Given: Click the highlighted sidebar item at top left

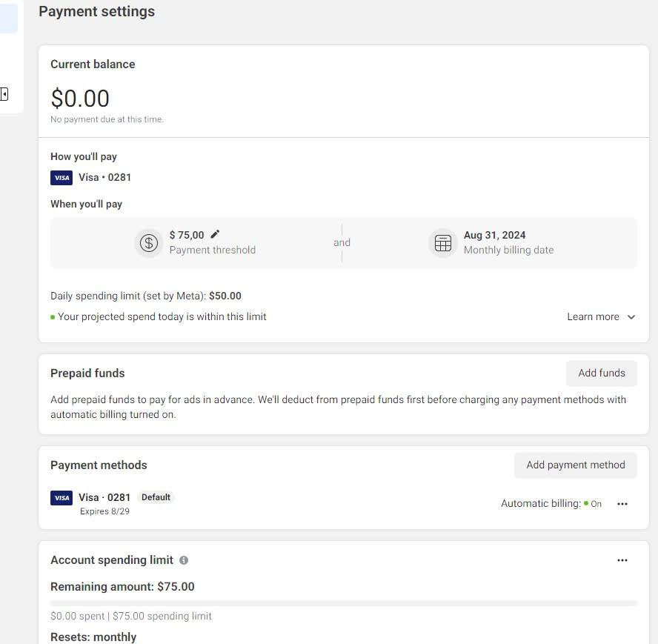Looking at the screenshot, I should pos(8,19).
